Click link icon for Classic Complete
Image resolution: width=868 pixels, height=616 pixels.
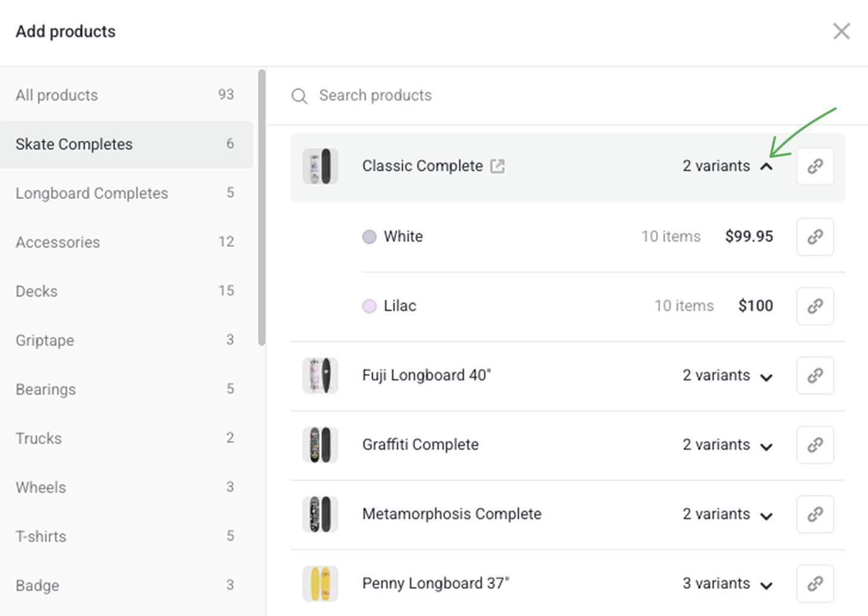click(815, 166)
